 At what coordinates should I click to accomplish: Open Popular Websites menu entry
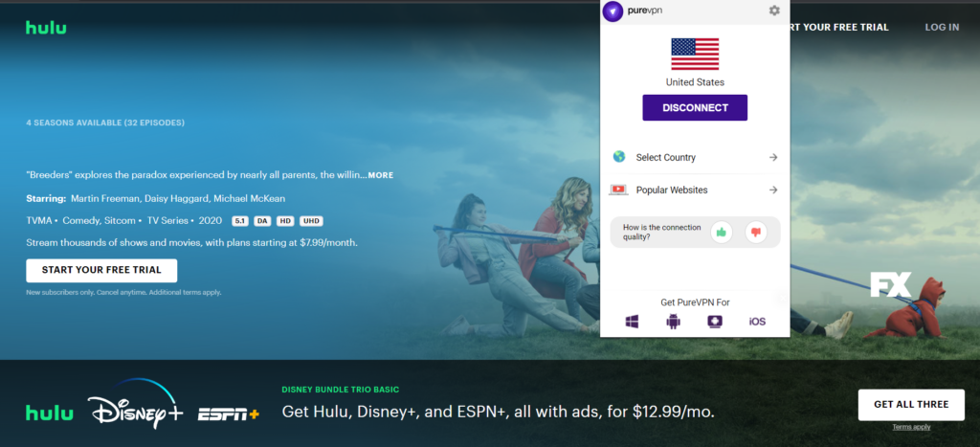click(671, 190)
